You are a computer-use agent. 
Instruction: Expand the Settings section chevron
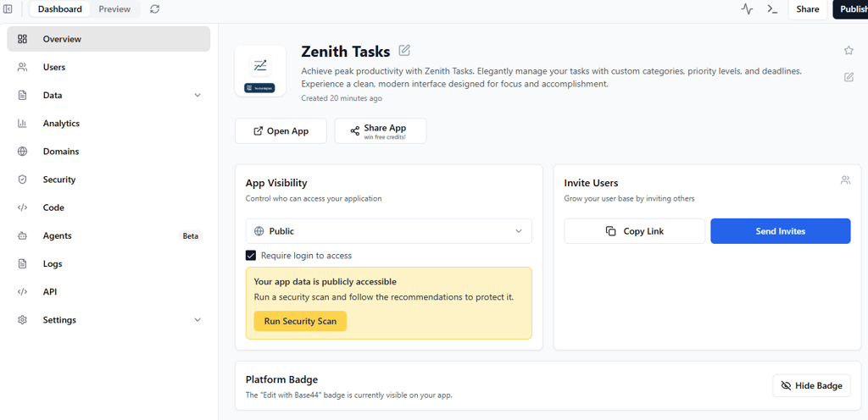198,320
